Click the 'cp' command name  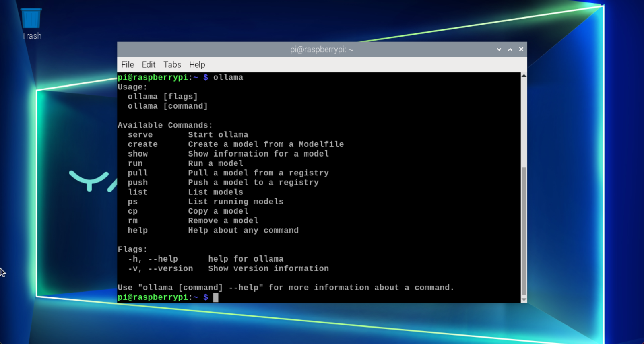tap(133, 212)
